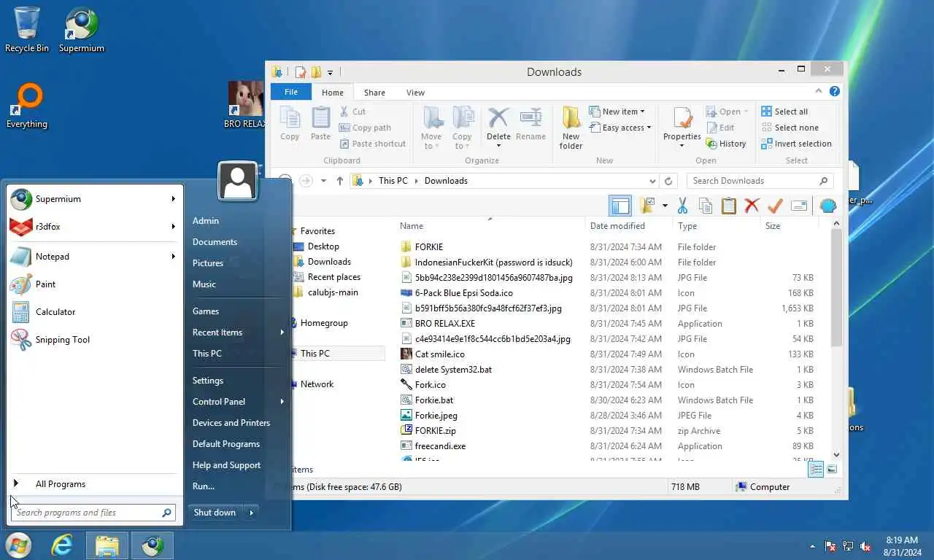The width and height of the screenshot is (934, 560).
Task: Click the Shut down button
Action: click(x=215, y=513)
